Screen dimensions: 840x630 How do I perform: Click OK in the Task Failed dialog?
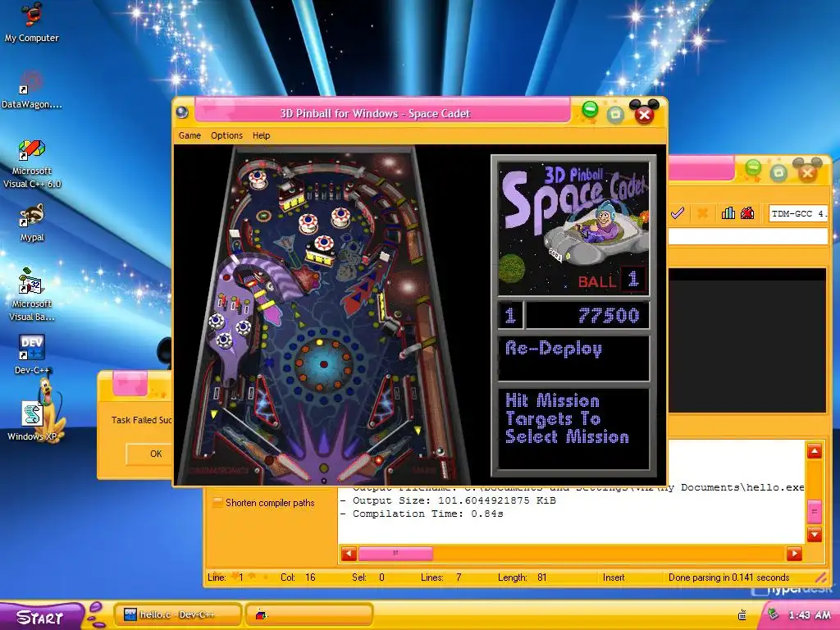pyautogui.click(x=150, y=454)
